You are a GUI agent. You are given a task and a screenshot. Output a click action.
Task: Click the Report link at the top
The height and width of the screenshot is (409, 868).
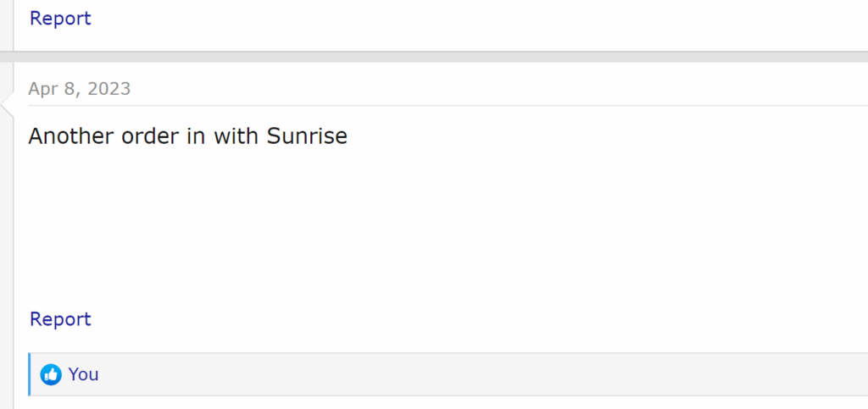coord(60,19)
